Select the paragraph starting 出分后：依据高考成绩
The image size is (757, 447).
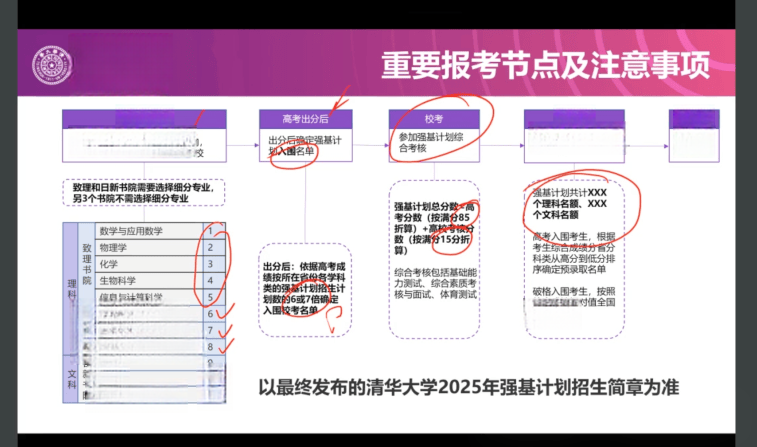pos(304,288)
